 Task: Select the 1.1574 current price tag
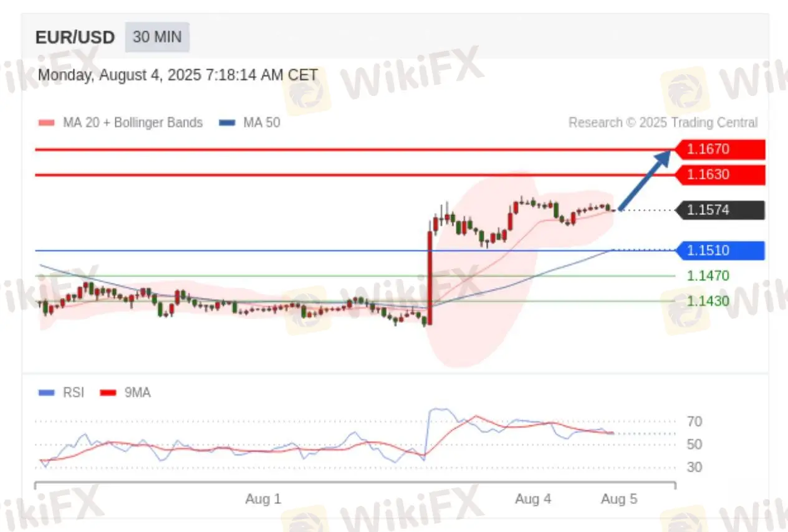[720, 210]
